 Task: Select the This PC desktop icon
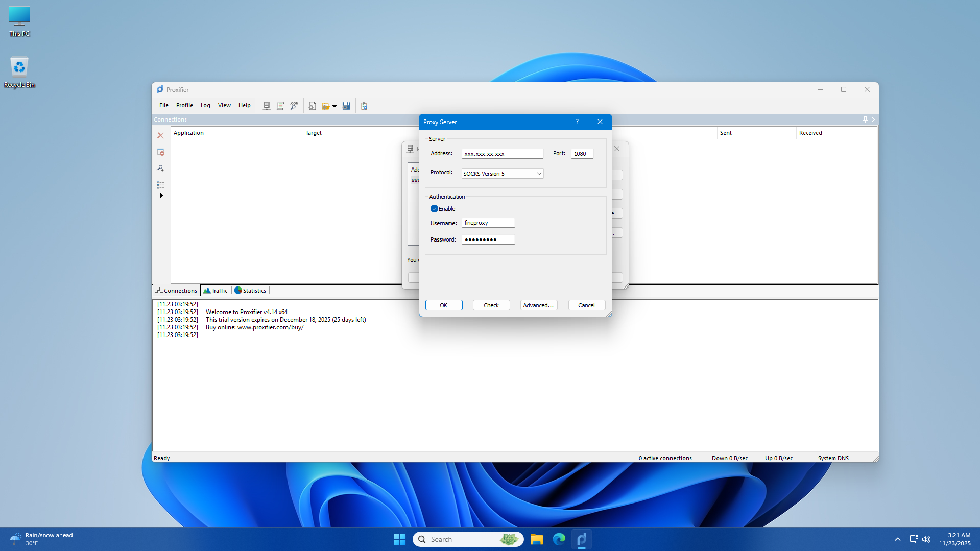click(x=19, y=22)
